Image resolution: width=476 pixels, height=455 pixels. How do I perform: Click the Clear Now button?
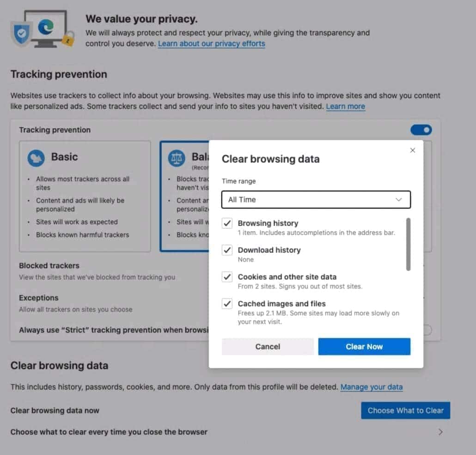point(364,346)
